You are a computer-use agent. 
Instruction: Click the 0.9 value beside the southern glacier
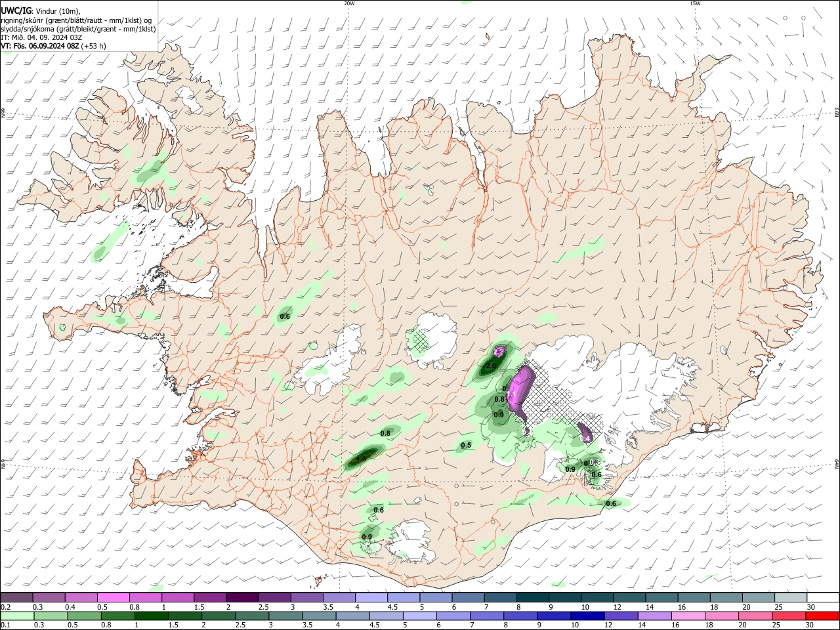367,537
